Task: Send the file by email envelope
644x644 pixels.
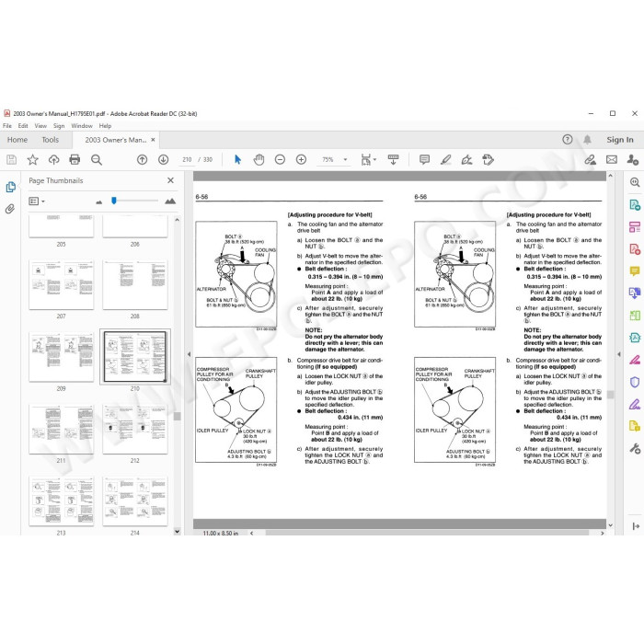Action: tap(612, 160)
